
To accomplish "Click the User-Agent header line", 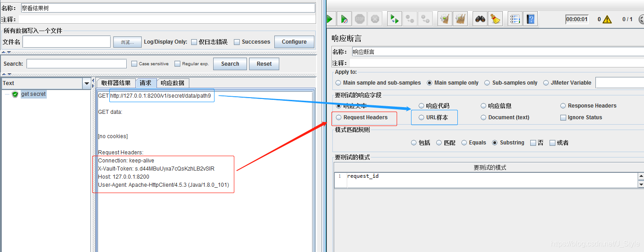I will 164,185.
